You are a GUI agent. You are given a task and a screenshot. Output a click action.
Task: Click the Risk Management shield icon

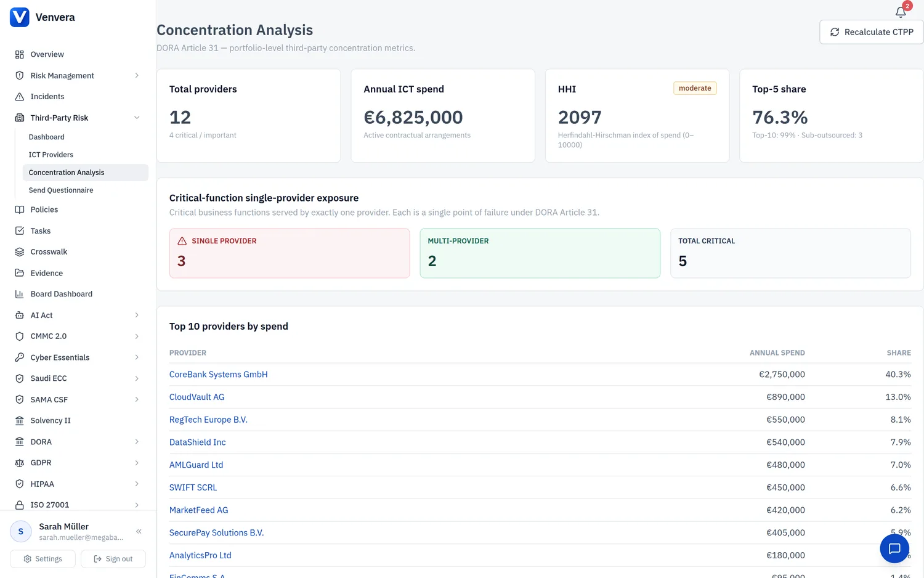coord(20,75)
